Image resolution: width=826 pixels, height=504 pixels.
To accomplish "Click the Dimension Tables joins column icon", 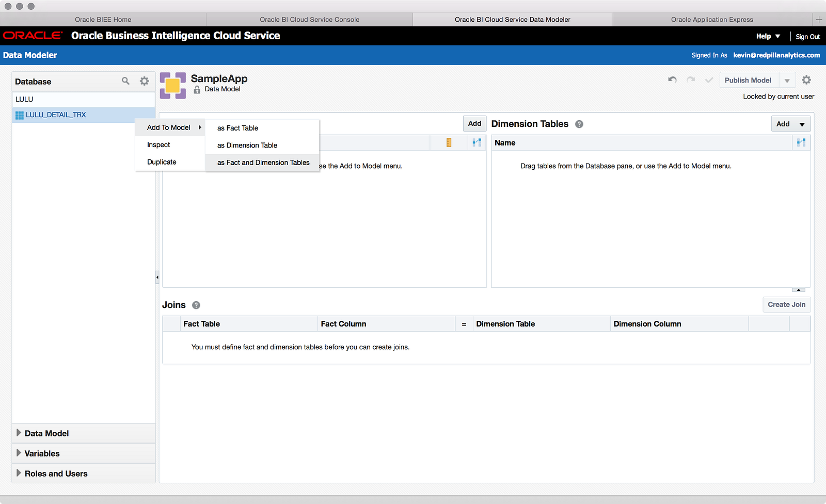I will click(801, 143).
